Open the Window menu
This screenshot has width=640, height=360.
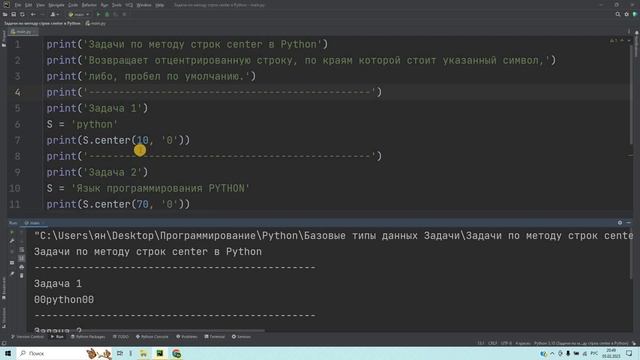pyautogui.click(x=144, y=5)
